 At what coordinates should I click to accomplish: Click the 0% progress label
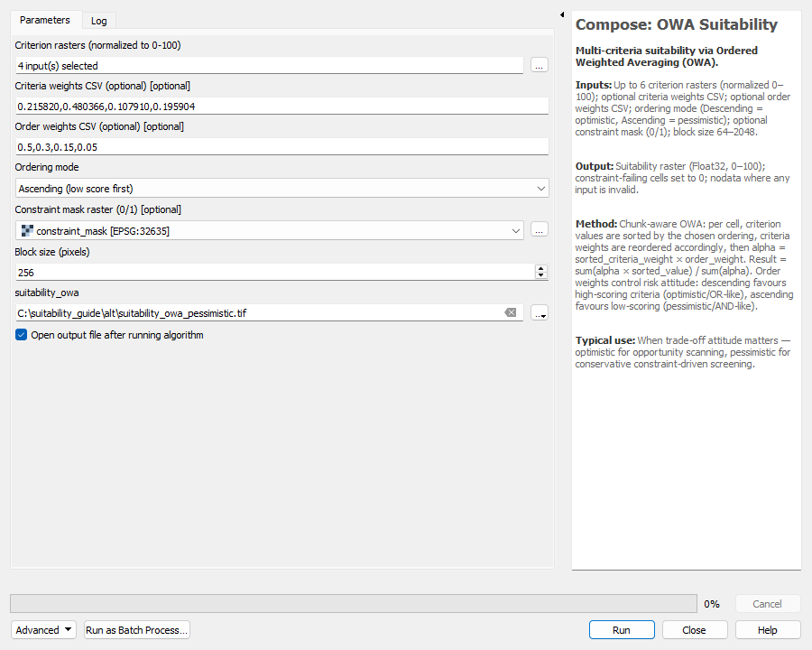pos(712,604)
